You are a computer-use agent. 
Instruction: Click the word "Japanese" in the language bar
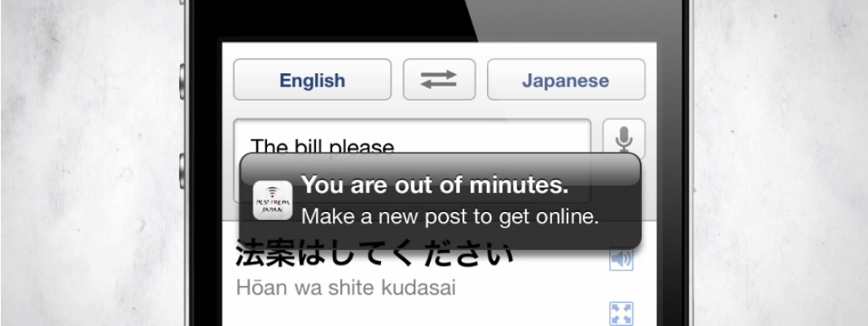click(x=566, y=81)
